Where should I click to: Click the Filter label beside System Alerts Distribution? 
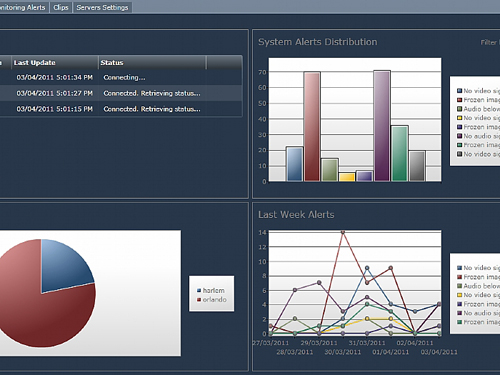pos(490,42)
